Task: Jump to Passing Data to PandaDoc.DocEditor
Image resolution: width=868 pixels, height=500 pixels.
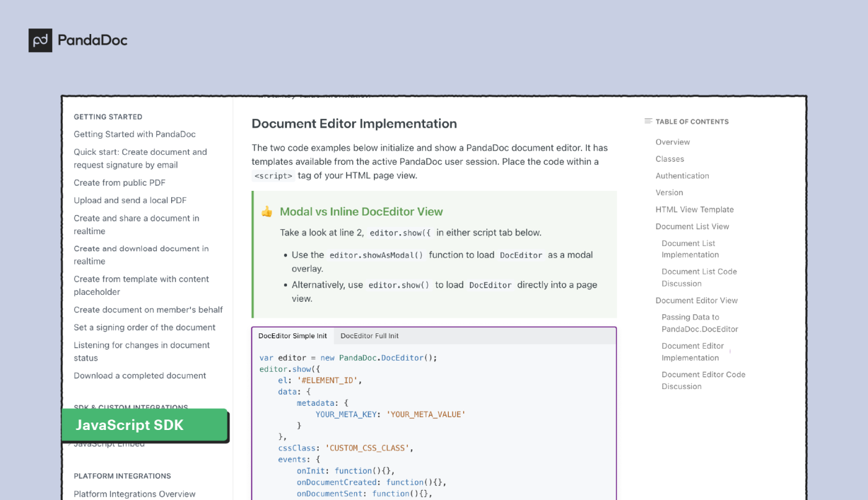Action: tap(700, 323)
